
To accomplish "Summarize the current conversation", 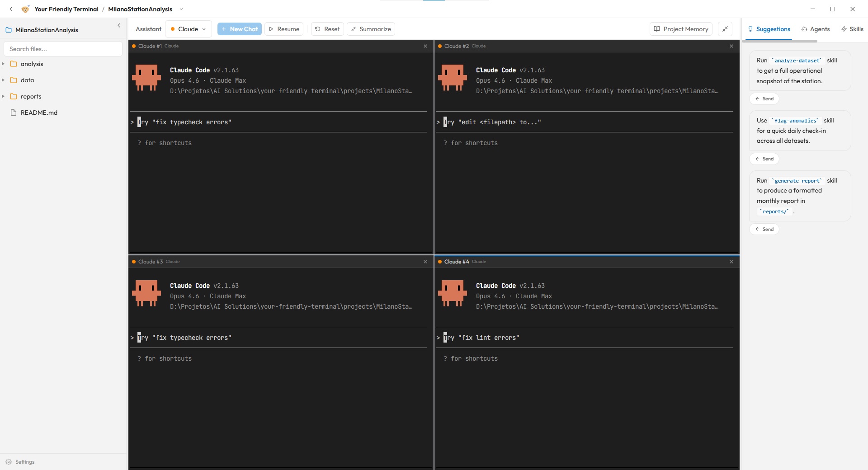I will (x=370, y=29).
